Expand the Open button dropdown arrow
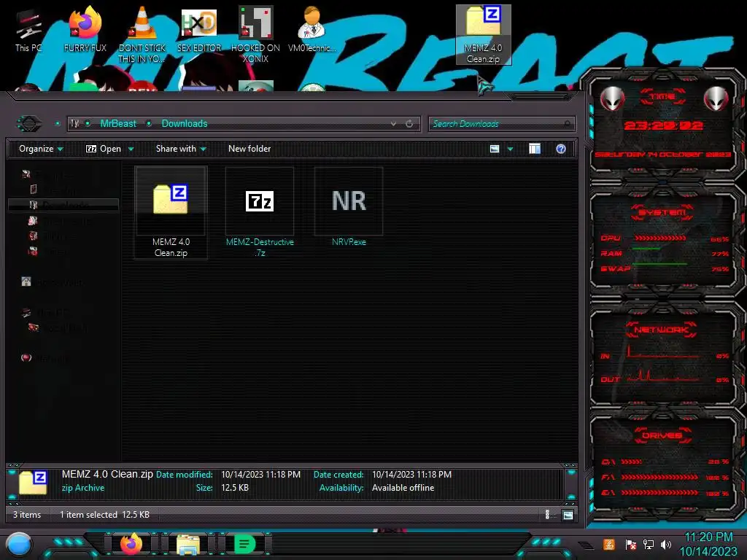Viewport: 747px width, 560px height. click(131, 149)
